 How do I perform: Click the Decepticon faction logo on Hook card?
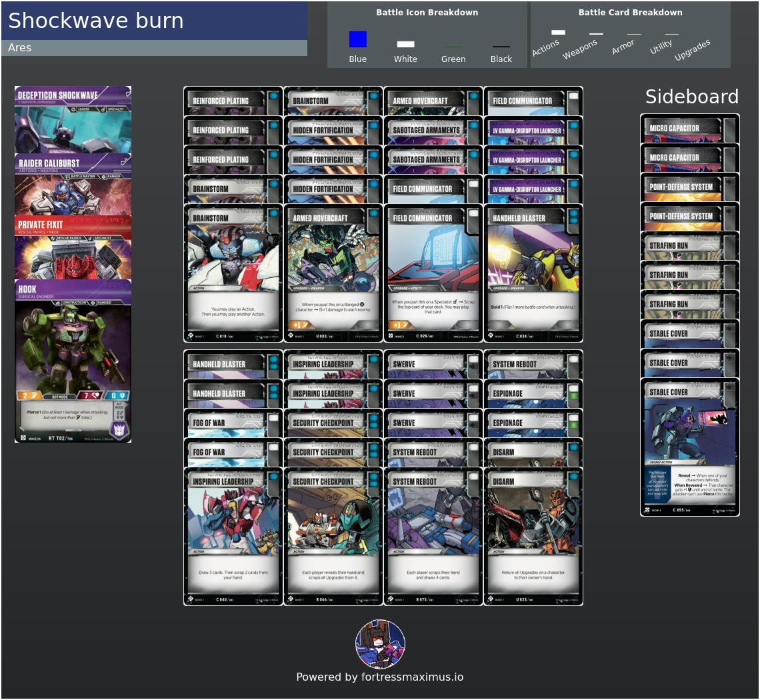tap(119, 429)
